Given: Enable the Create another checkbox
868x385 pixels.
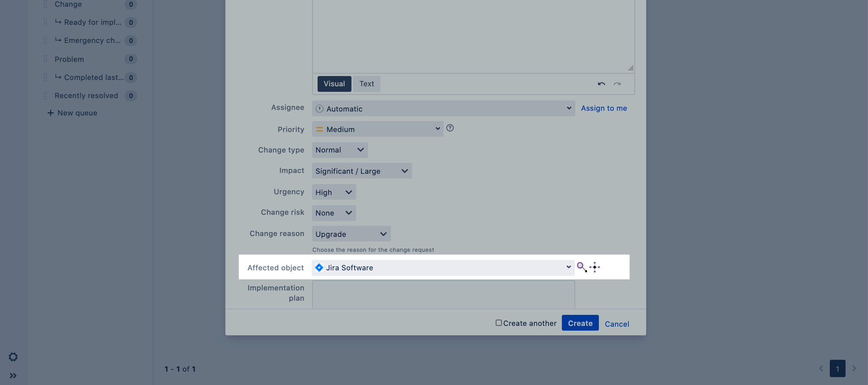Looking at the screenshot, I should [499, 323].
